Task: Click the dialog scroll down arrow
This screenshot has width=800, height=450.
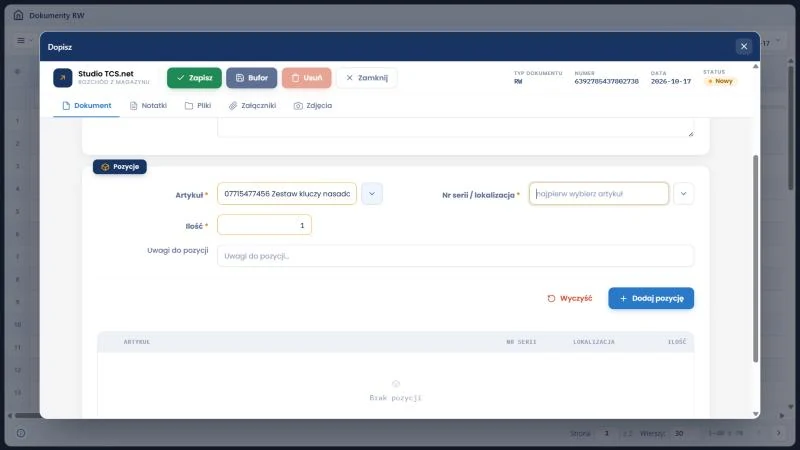Action: [x=756, y=414]
